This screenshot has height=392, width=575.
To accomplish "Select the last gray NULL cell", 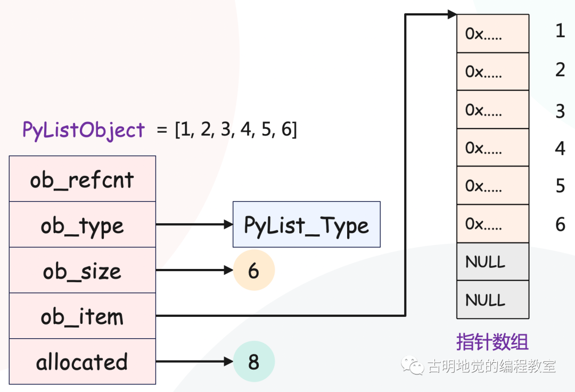I will pos(493,299).
